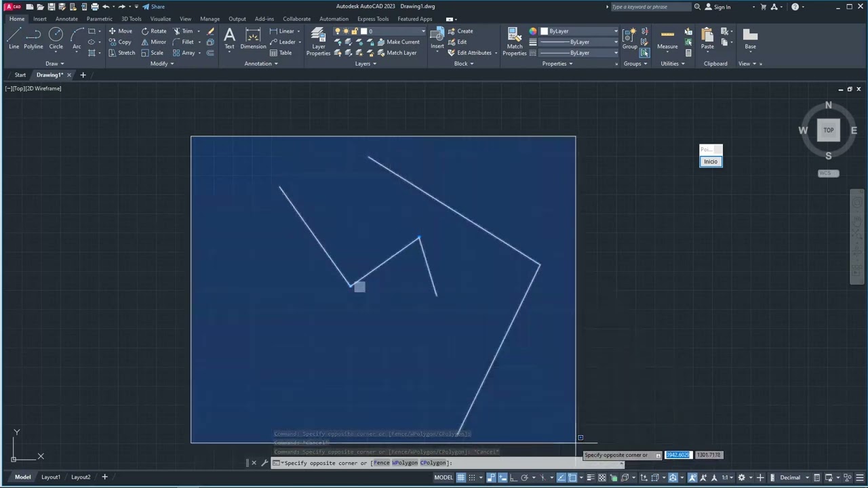Activate the Move command
This screenshot has height=488, width=868.
(x=120, y=31)
